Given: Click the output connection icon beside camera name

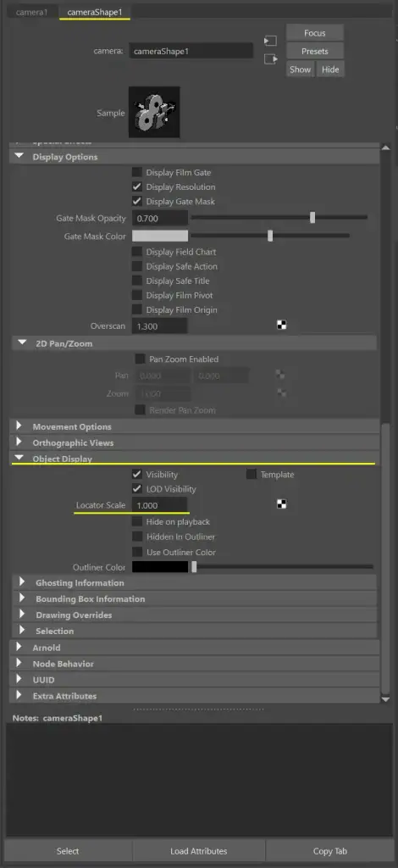Looking at the screenshot, I should click(270, 58).
